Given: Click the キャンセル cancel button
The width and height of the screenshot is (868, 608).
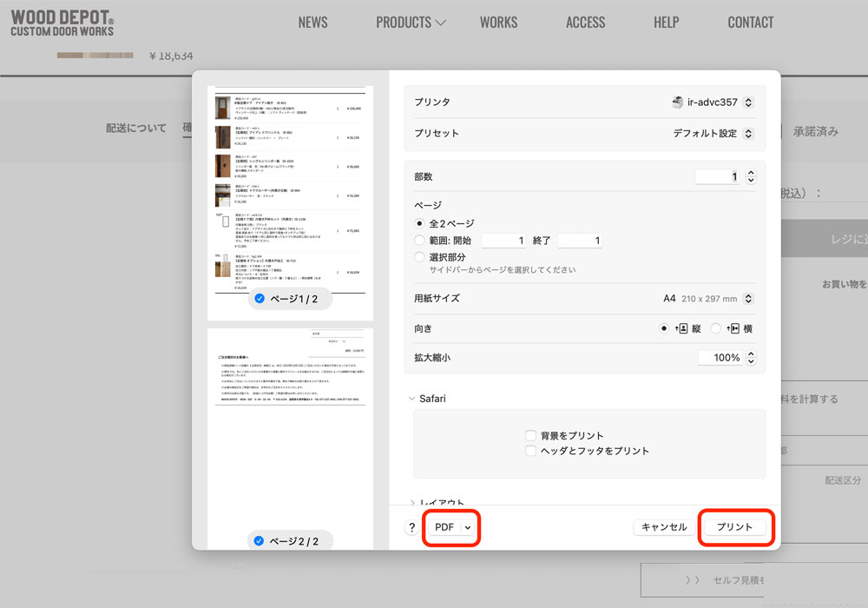Looking at the screenshot, I should [x=664, y=527].
